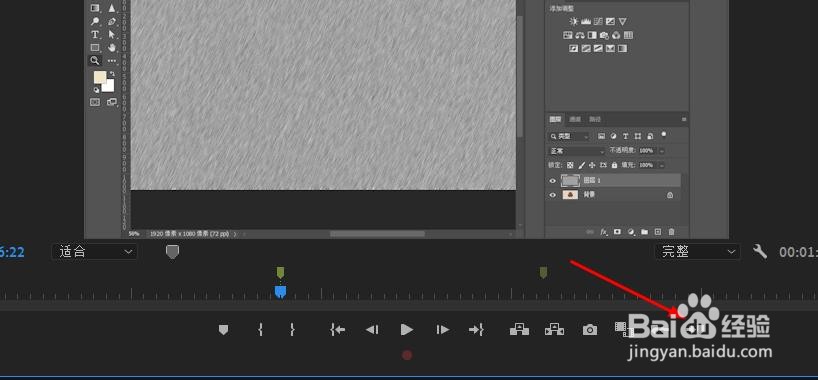Click the Add Marker button
818x380 pixels.
223,329
